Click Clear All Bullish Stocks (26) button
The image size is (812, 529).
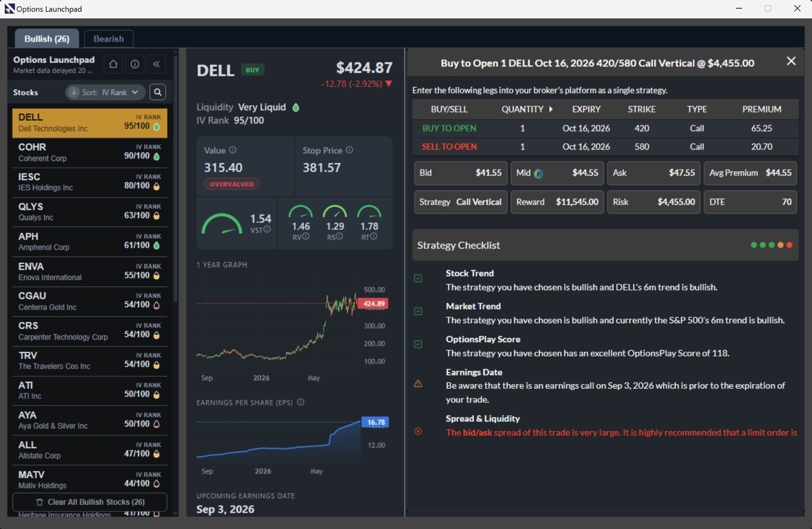pos(90,502)
